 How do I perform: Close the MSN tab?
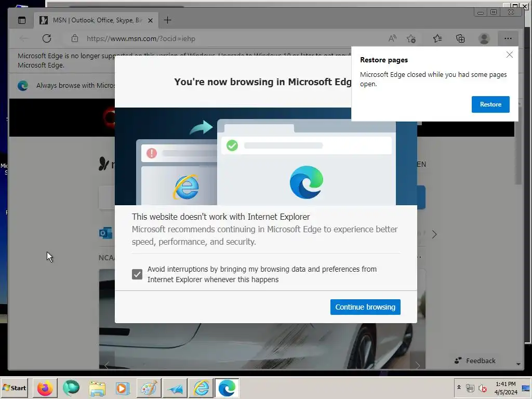(x=150, y=20)
